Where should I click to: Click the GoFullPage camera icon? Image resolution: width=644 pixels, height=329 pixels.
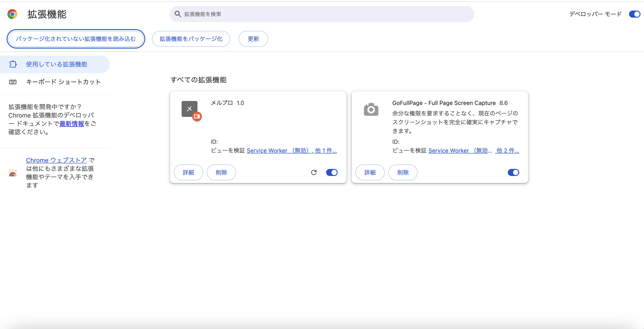(371, 109)
